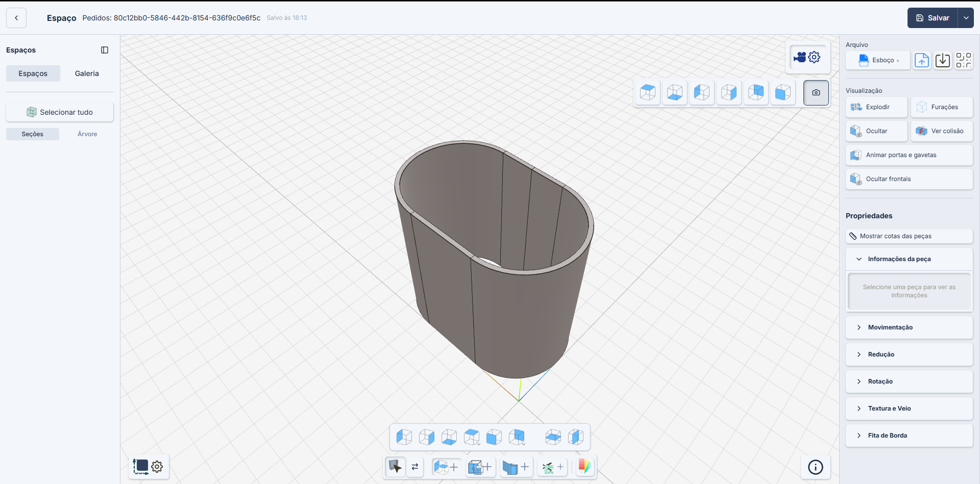The height and width of the screenshot is (484, 980).
Task: Collapse the Espaços sidebar panel
Action: [105, 50]
